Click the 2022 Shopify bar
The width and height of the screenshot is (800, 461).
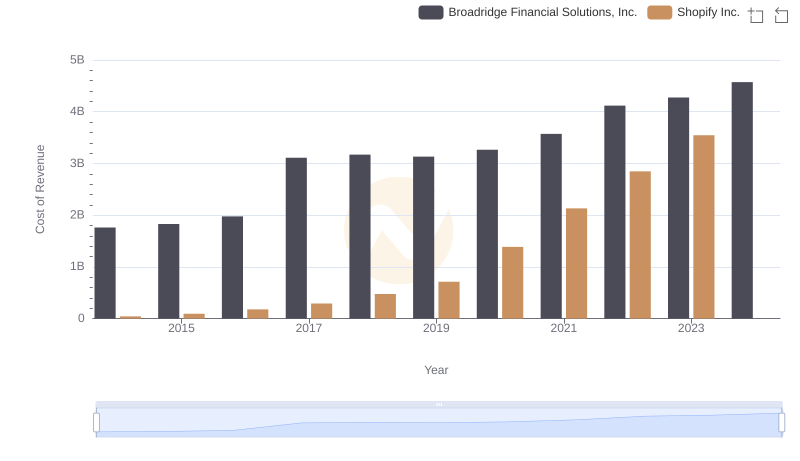tap(640, 245)
